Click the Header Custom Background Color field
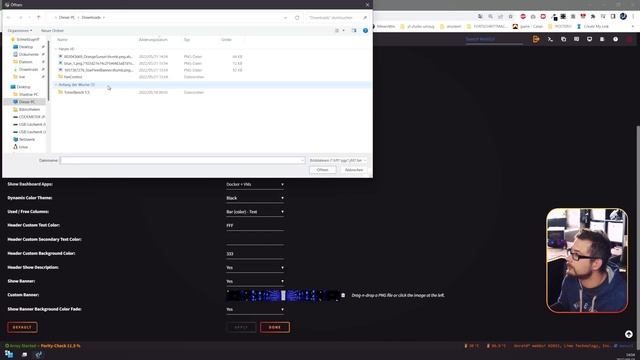 pos(255,254)
